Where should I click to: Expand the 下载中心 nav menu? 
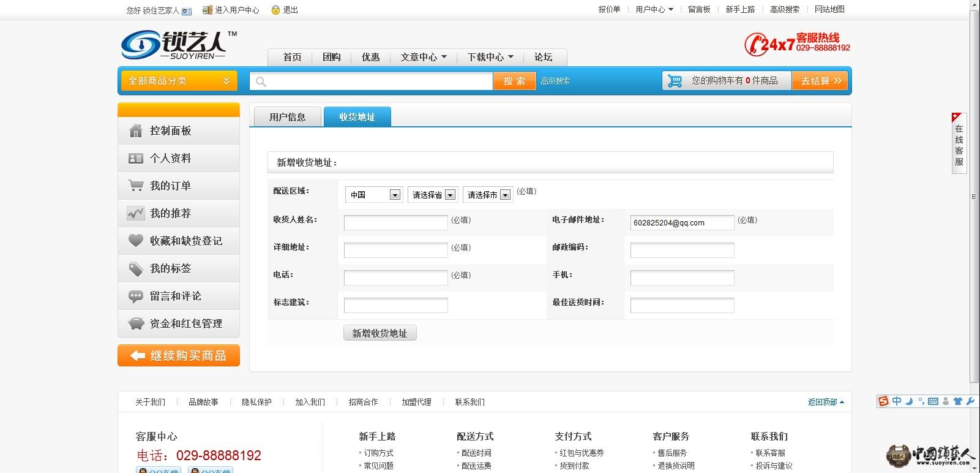[x=490, y=57]
